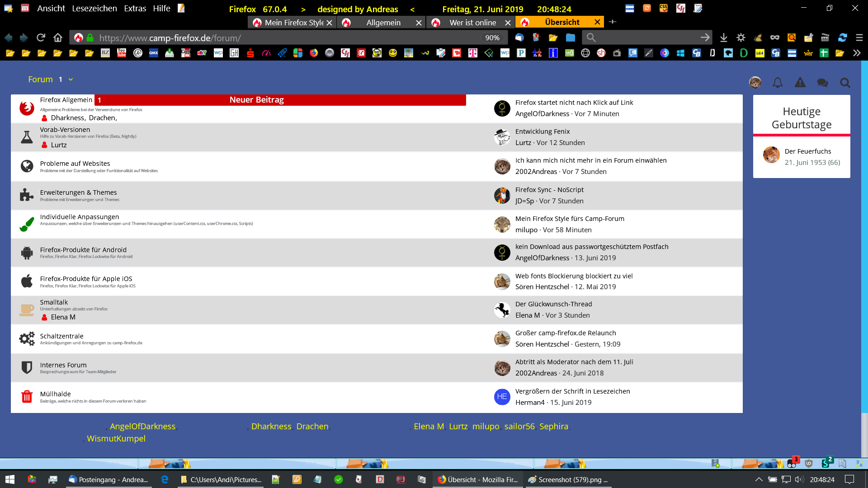The width and height of the screenshot is (868, 488).
Task: Click the 90% zoom level indicator
Action: point(492,38)
